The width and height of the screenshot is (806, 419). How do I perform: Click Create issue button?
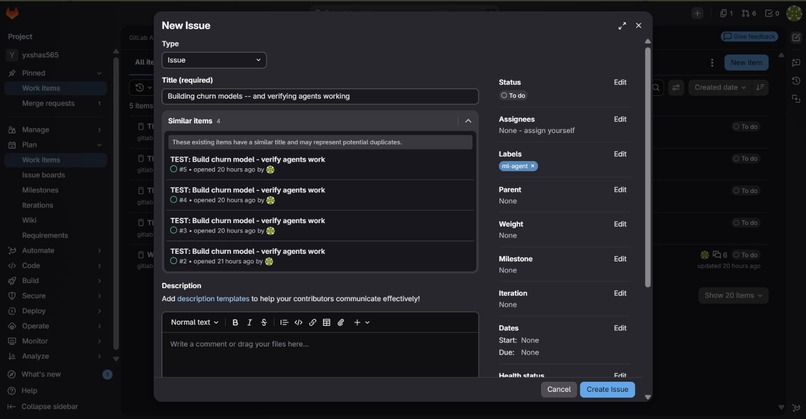pos(607,390)
